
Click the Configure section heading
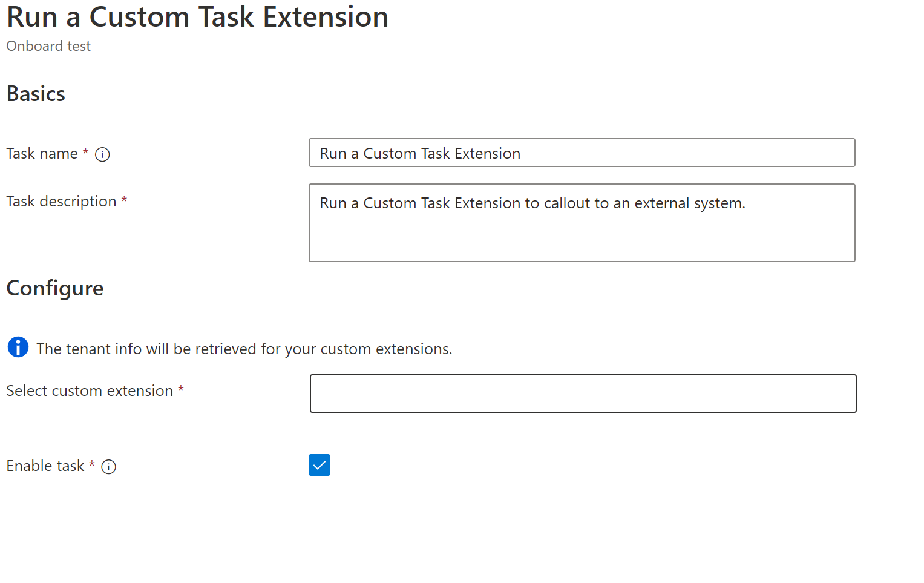click(x=54, y=289)
